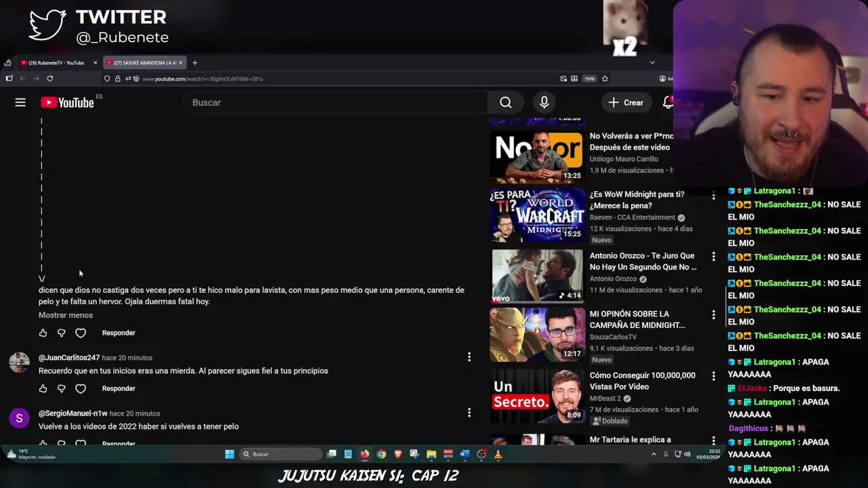
Task: Open 'Cómo Conseguir 100,000,000 Vistas' title
Action: (x=642, y=381)
